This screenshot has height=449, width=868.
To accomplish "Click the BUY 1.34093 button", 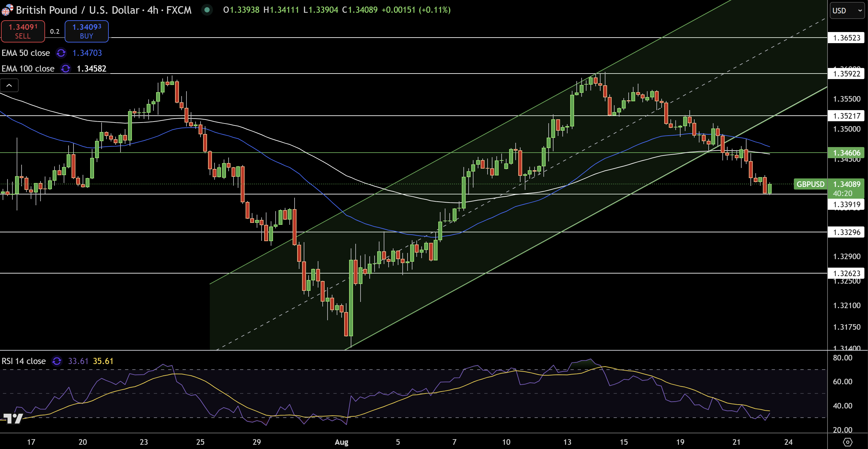I will 87,31.
